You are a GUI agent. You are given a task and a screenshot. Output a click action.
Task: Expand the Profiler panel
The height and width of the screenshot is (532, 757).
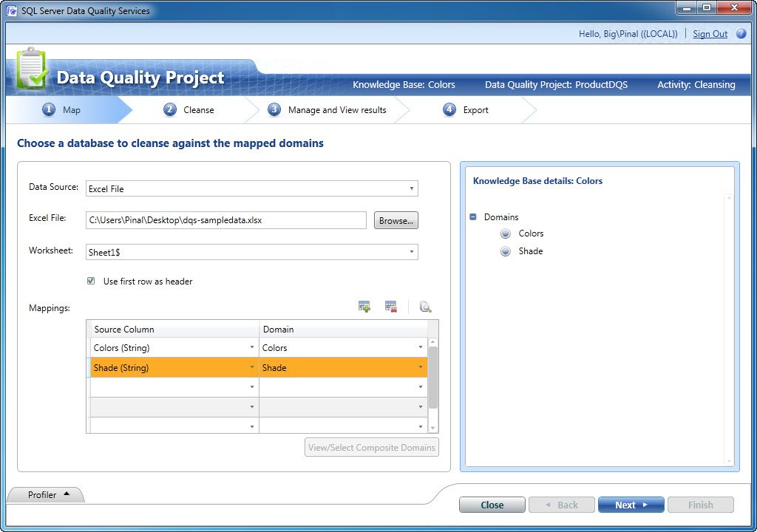46,495
